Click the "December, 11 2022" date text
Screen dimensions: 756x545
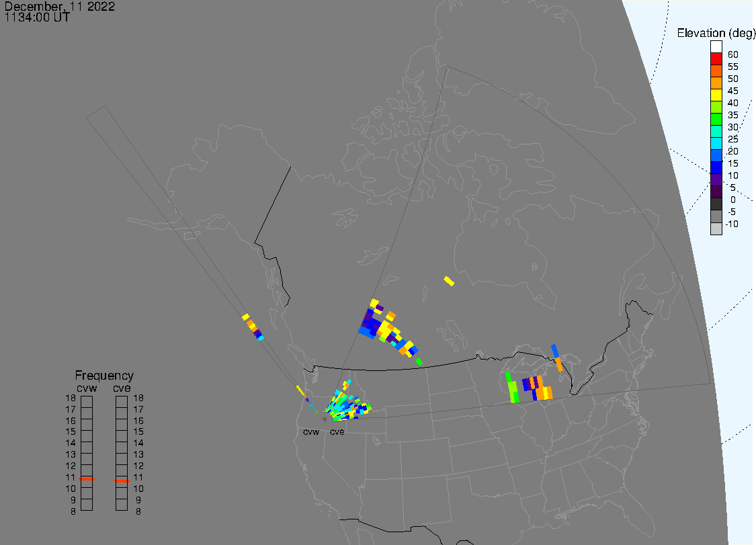60,6
